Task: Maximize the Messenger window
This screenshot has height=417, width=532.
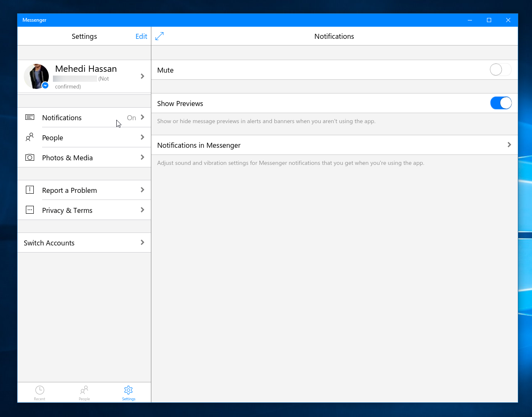Action: coord(489,20)
